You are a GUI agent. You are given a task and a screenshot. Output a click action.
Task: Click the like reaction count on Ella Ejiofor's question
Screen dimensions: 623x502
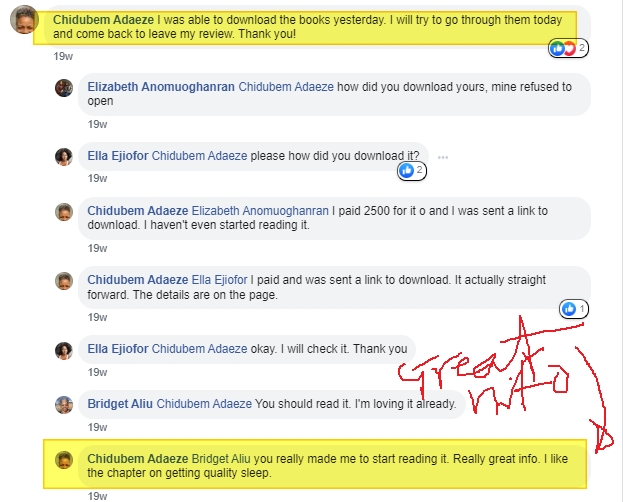[x=412, y=171]
